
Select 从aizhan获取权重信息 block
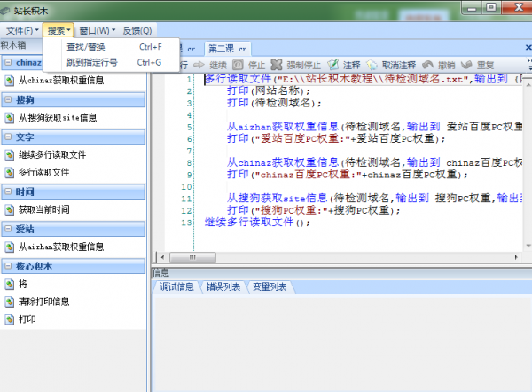point(61,247)
